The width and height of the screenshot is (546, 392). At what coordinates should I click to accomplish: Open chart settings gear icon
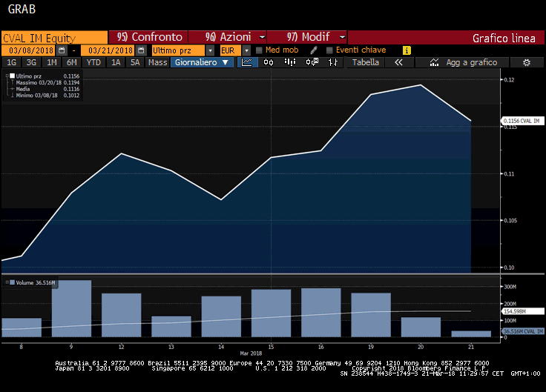526,63
